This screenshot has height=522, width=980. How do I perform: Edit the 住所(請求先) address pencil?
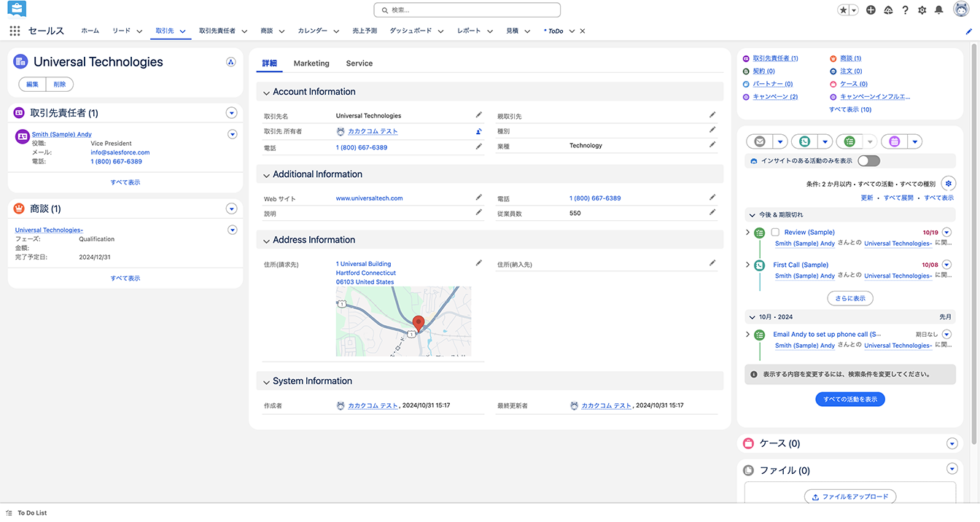[x=479, y=262]
